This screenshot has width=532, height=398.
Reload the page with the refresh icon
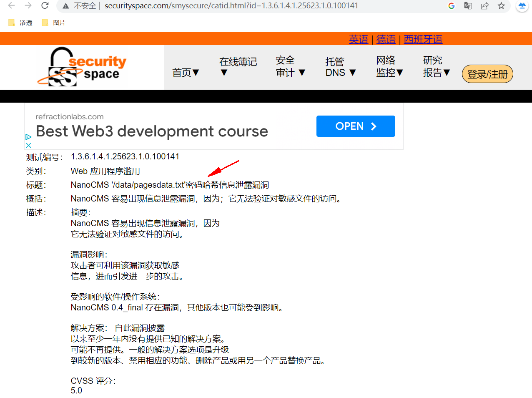tap(45, 6)
